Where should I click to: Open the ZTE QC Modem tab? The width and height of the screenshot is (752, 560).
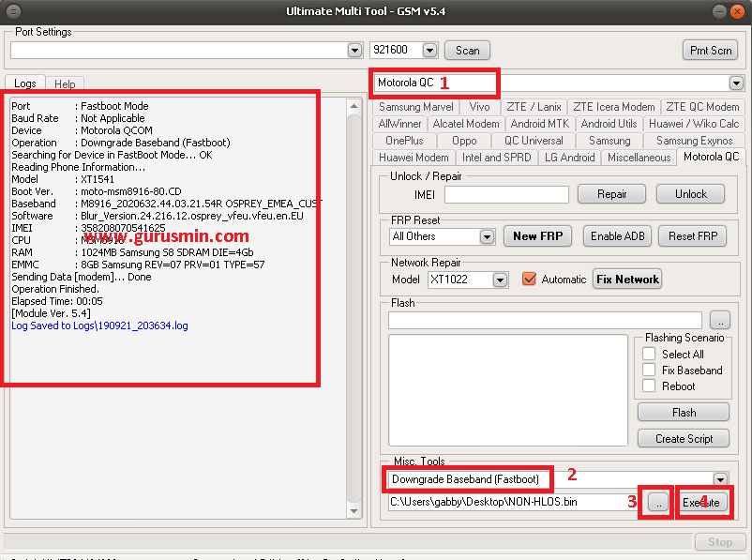click(702, 107)
